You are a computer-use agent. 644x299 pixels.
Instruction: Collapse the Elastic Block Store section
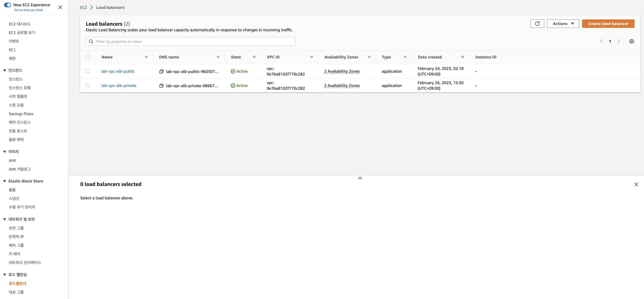coord(5,181)
